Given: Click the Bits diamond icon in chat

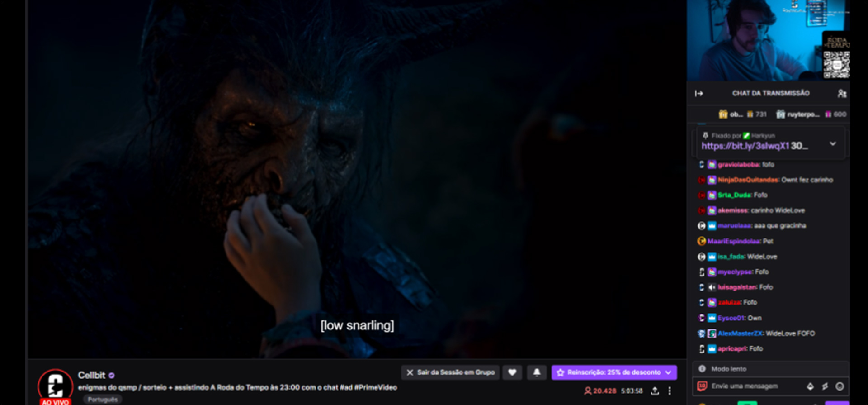Looking at the screenshot, I should 810,386.
